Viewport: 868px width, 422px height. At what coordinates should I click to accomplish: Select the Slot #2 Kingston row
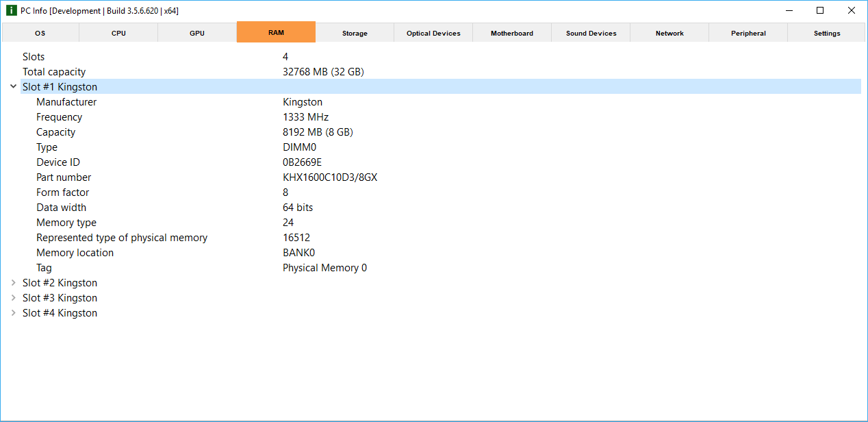click(441, 283)
